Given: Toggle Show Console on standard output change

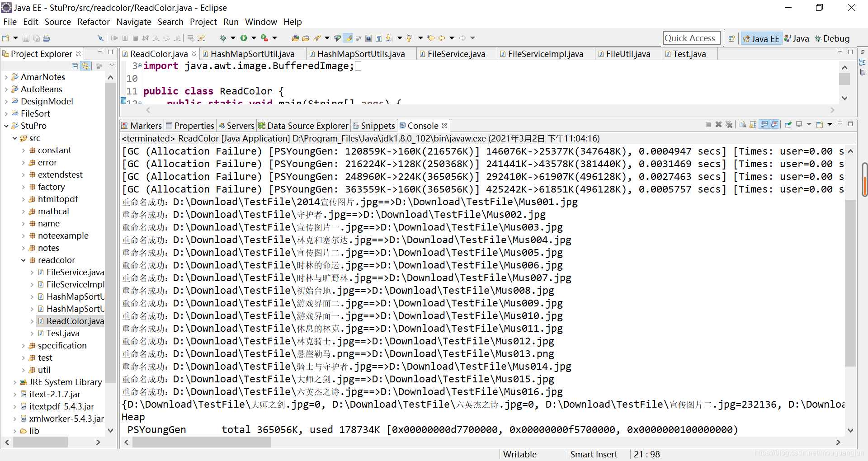Looking at the screenshot, I should (x=764, y=124).
